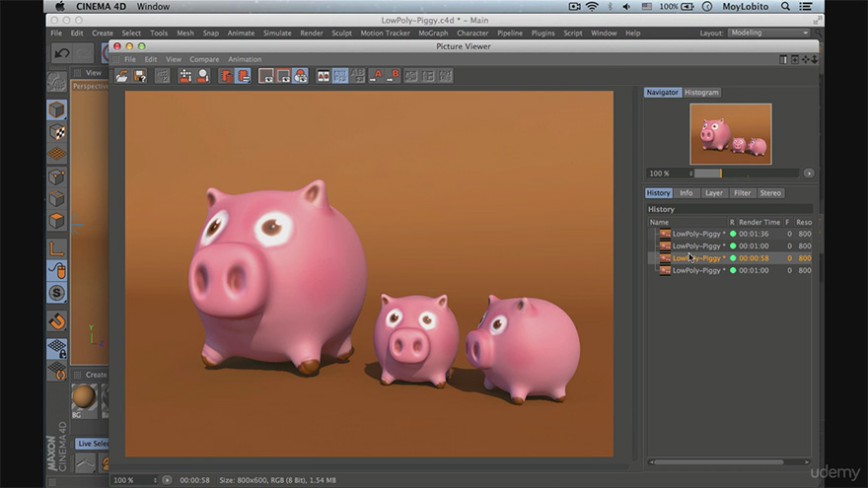Click the Remove Image icon in Picture Viewer
Viewport: 868px width, 488px height.
tap(203, 76)
